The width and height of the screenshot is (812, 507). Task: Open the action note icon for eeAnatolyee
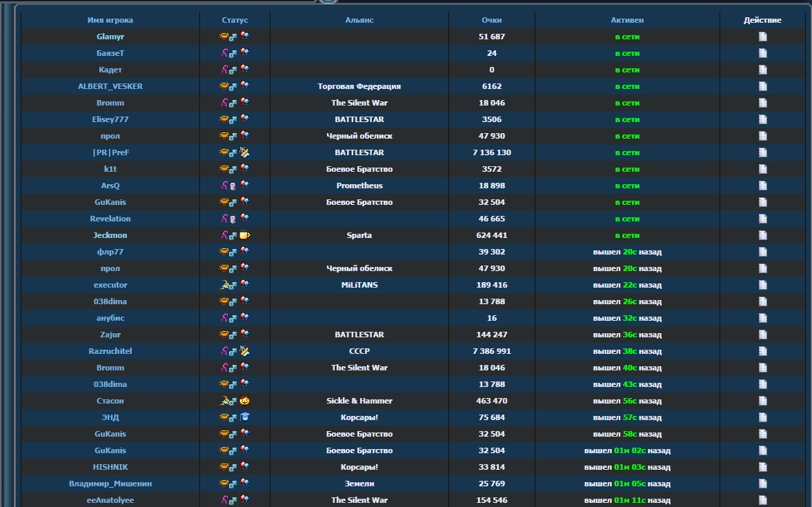pos(762,500)
